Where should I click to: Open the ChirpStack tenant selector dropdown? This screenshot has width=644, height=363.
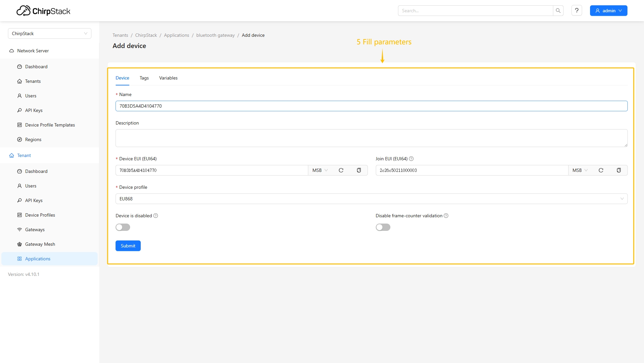[50, 33]
